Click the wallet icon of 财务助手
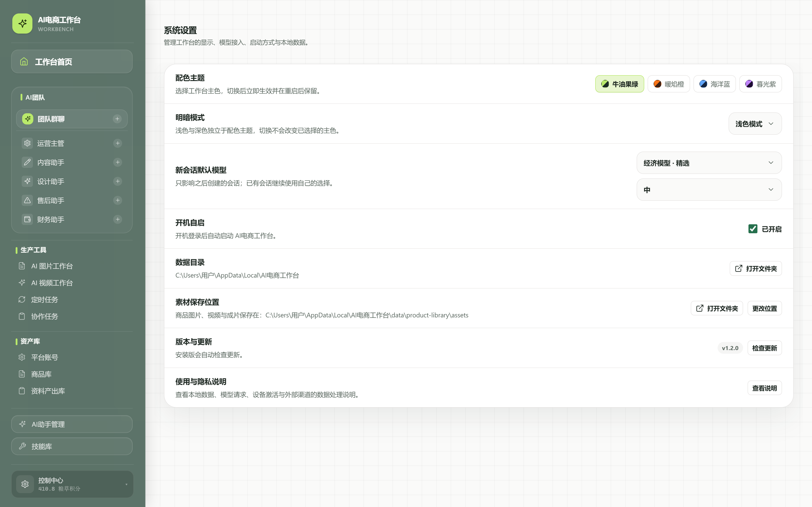This screenshot has height=507, width=812. coord(28,219)
